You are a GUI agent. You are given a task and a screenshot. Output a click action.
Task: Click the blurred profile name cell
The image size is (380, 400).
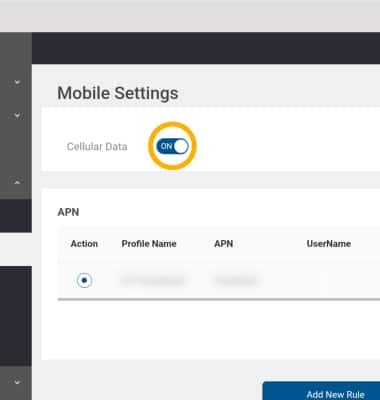click(x=152, y=280)
